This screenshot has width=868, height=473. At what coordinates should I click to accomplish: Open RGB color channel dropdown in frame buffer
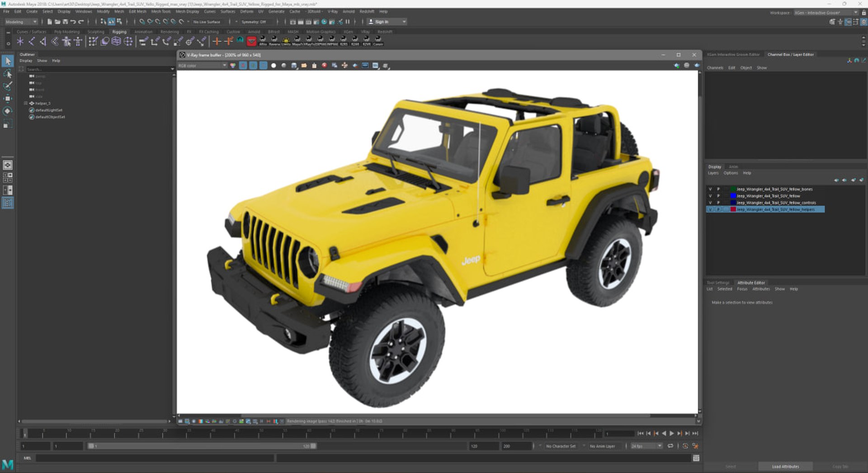click(202, 66)
